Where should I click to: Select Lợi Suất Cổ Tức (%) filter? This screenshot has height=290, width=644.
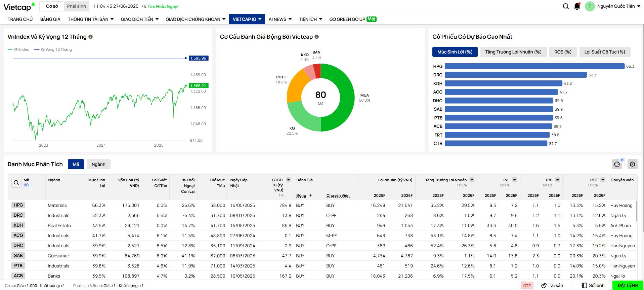605,52
